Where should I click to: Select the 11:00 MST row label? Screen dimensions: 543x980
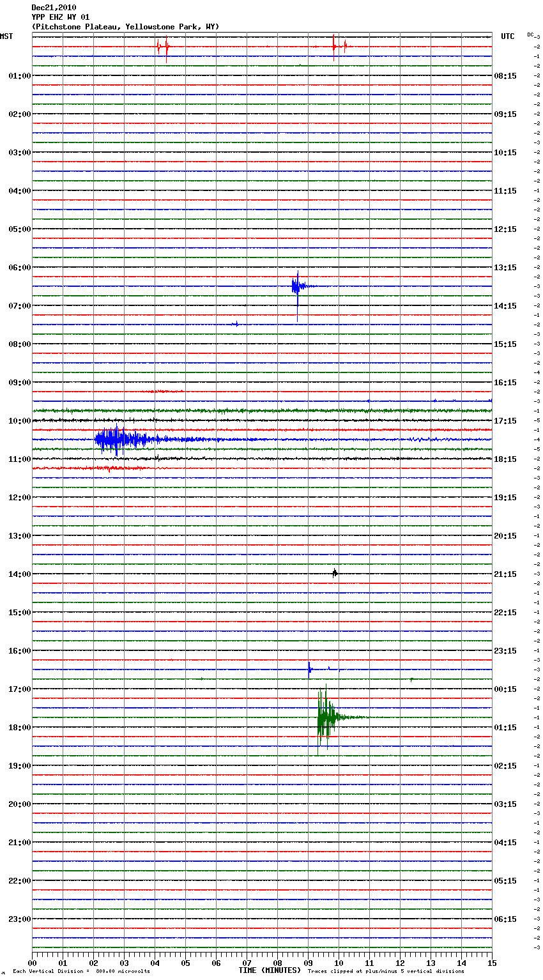tap(20, 459)
